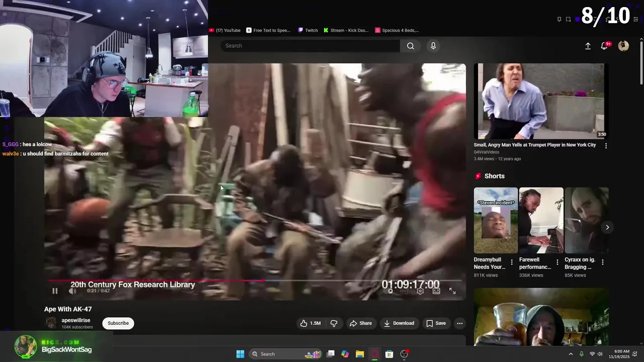Image resolution: width=644 pixels, height=362 pixels.
Task: Open the Spacious 4 Beds bookmark
Action: tap(397, 30)
